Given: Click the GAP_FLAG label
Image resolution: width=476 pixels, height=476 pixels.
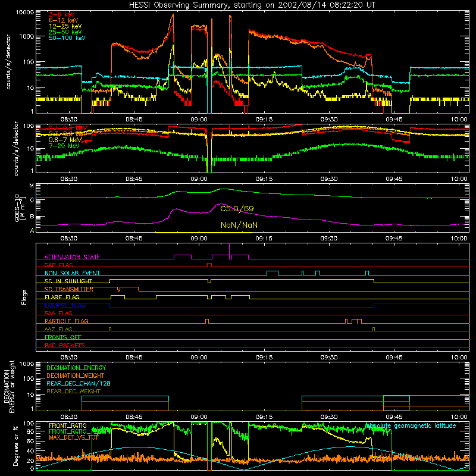Looking at the screenshot, I should pyautogui.click(x=58, y=265).
